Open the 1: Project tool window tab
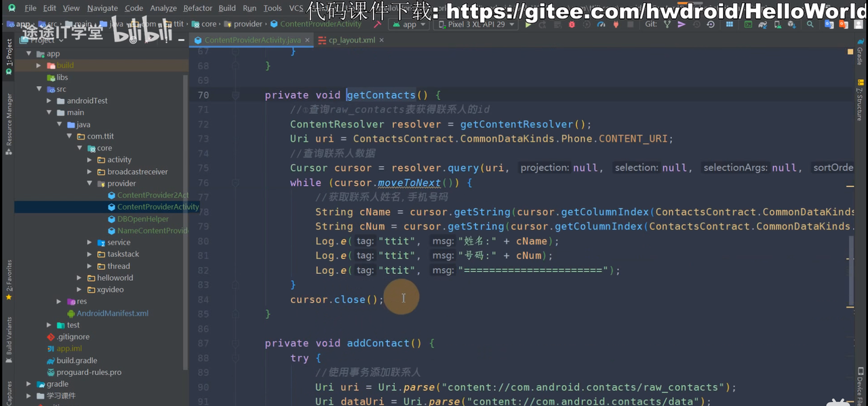 [9, 56]
